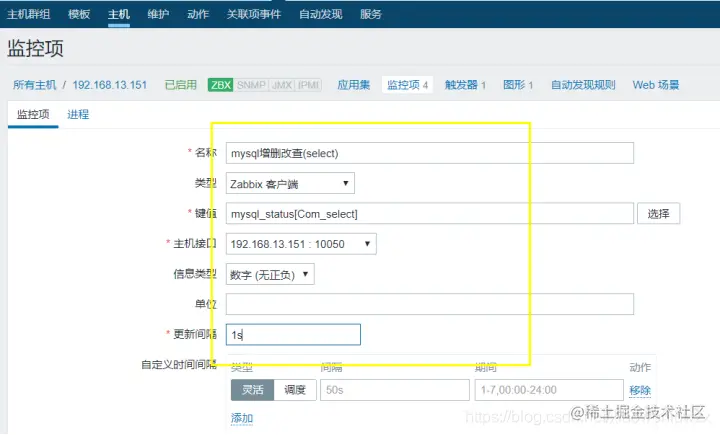
Task: Click the 名称 input field
Action: click(x=430, y=153)
